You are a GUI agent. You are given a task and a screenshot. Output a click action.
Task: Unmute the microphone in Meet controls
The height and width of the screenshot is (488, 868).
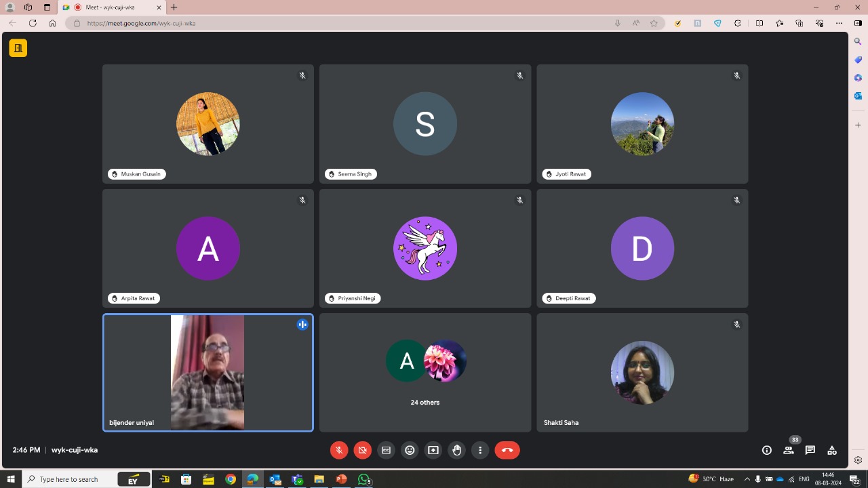339,450
